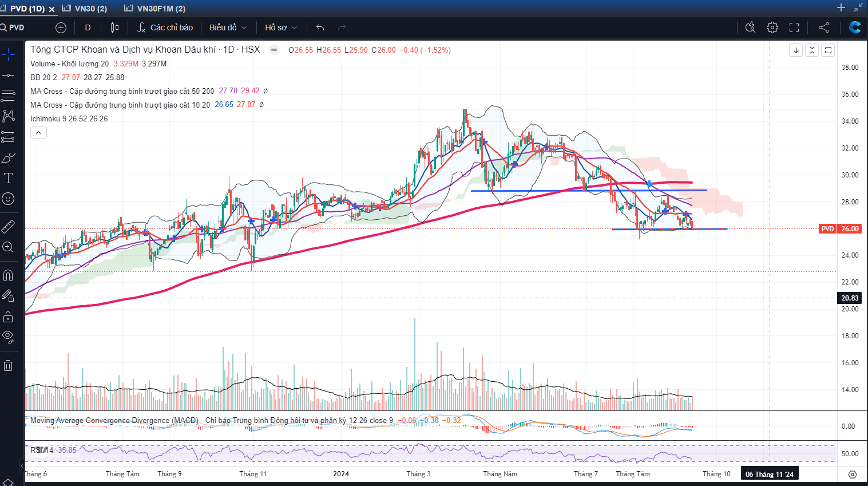
Task: Open the D interval selector
Action: 88,27
